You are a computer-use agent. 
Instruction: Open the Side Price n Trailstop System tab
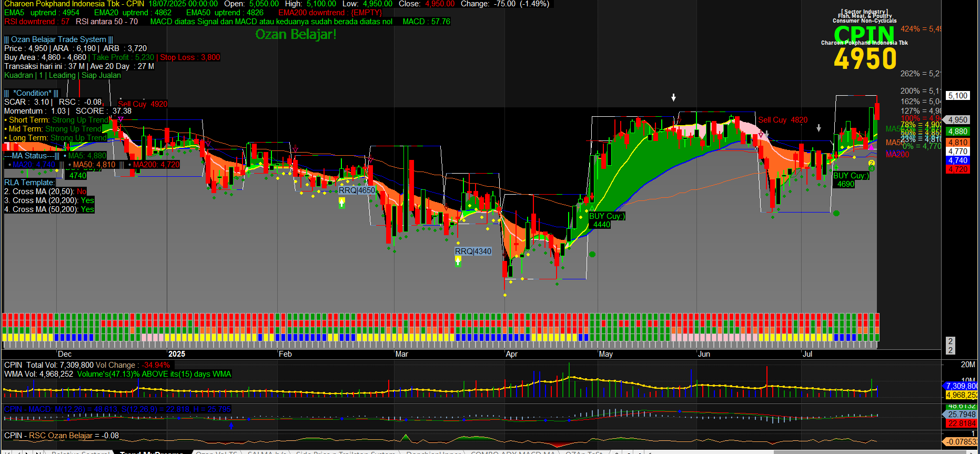(345, 452)
